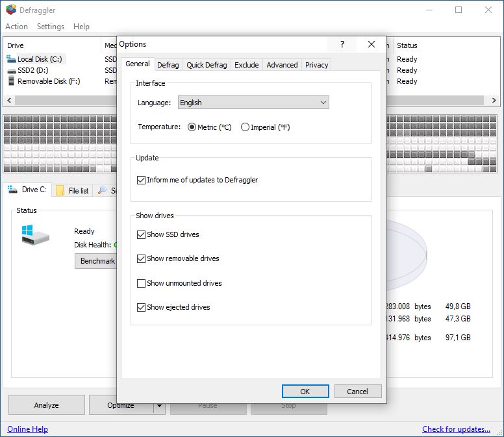Image resolution: width=504 pixels, height=437 pixels.
Task: Select Metric (°C) temperature
Action: [192, 127]
